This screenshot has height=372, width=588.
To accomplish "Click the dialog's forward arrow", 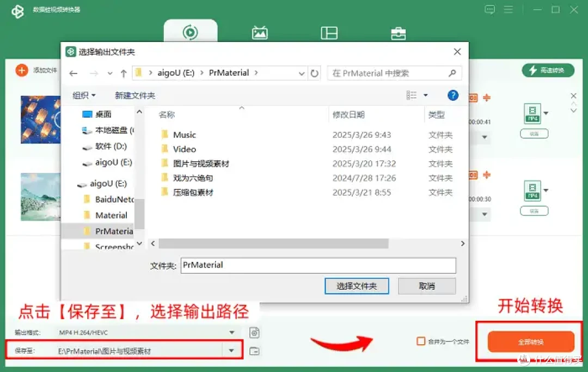I will click(x=94, y=74).
